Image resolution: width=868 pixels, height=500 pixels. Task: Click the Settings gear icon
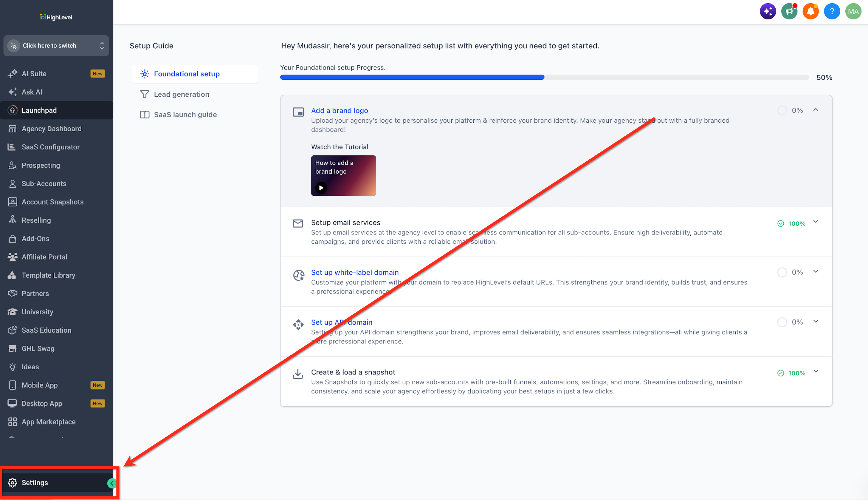click(12, 482)
